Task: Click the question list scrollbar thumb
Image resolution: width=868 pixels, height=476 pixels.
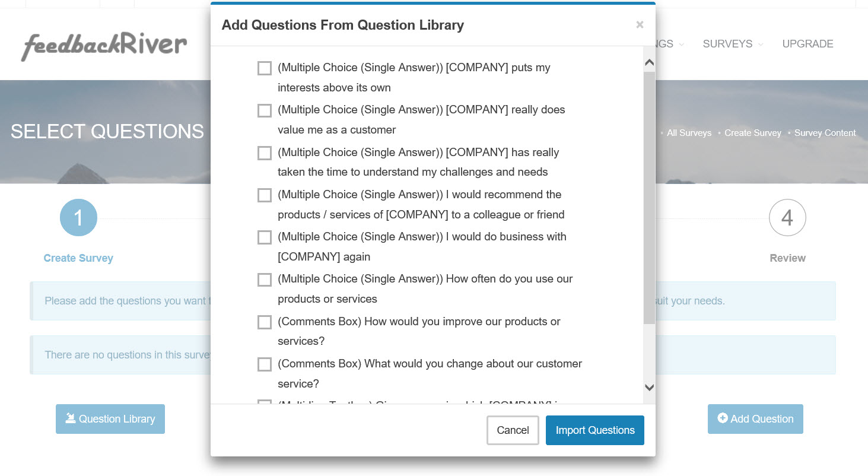Action: click(x=649, y=198)
